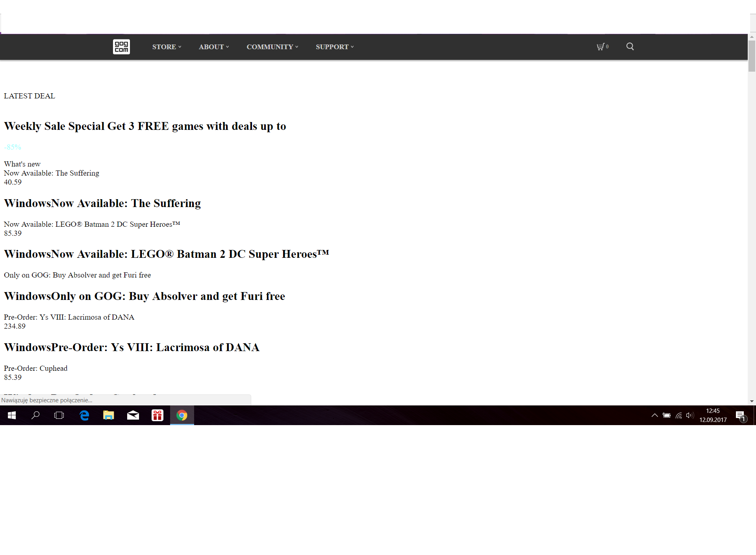Viewport: 756px width, 555px height.
Task: Open the shopping cart icon
Action: coord(601,47)
